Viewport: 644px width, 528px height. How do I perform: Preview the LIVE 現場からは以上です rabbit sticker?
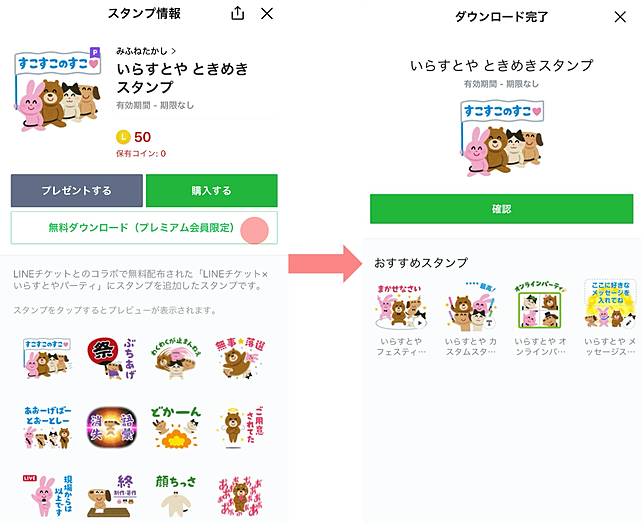48,496
